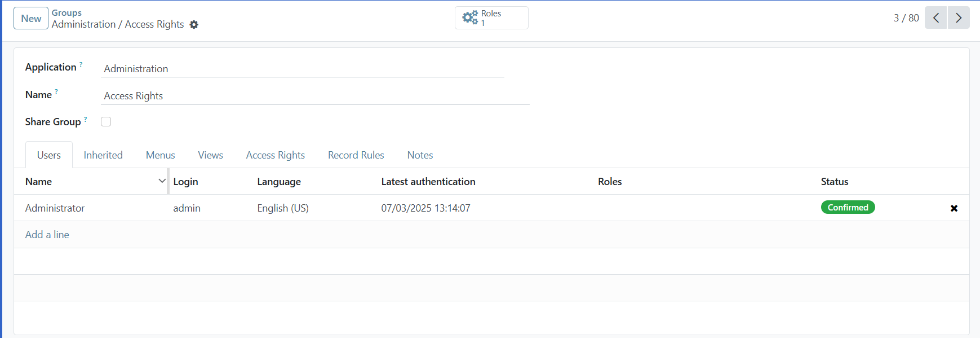980x338 pixels.
Task: Click the Groups breadcrumb link
Action: point(66,12)
